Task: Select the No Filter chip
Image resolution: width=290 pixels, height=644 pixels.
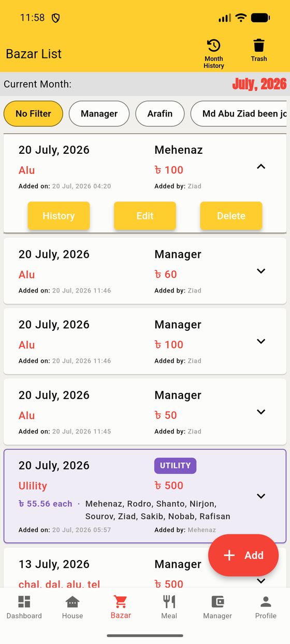Action: click(x=33, y=113)
